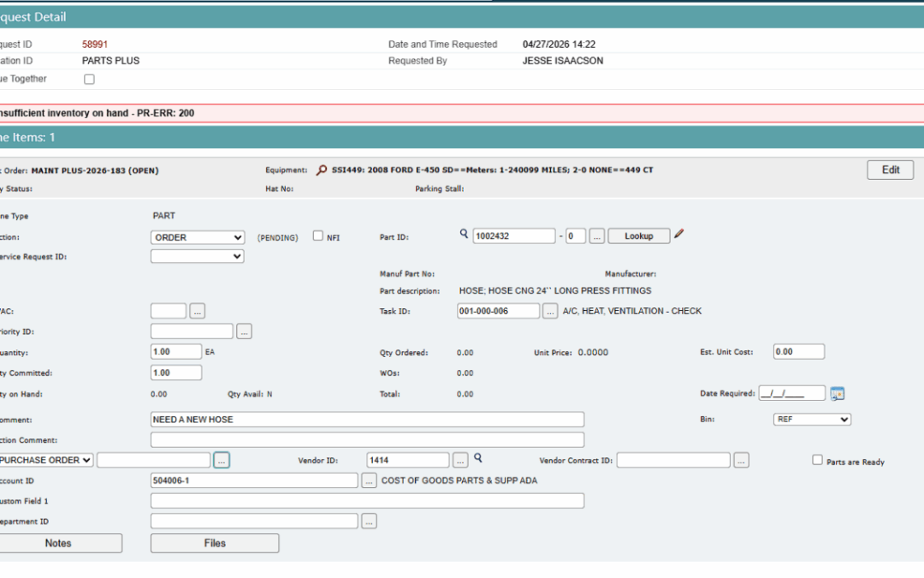Click the requested date 04/27/2026 14:22
Viewport: 924px width, 578px height.
pyautogui.click(x=559, y=45)
